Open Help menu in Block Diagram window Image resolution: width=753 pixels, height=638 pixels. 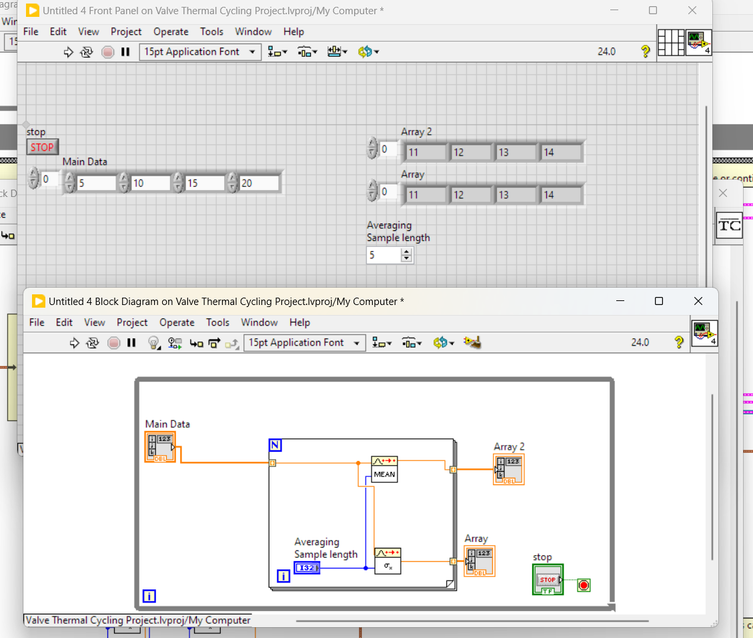tap(300, 323)
